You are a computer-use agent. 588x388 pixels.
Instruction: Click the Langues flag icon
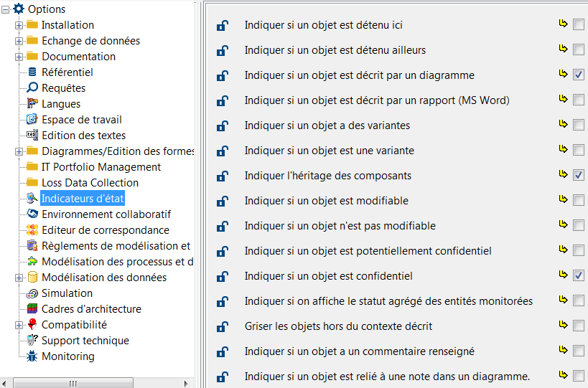[x=32, y=104]
